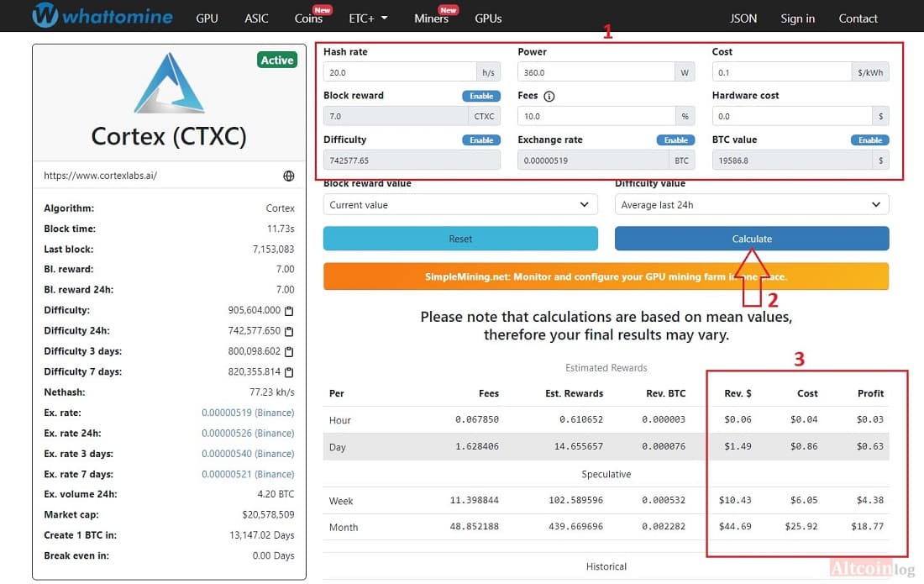Viewport: 924px width, 584px height.
Task: Click the Ex. rate 3 days Binance link
Action: coord(248,454)
